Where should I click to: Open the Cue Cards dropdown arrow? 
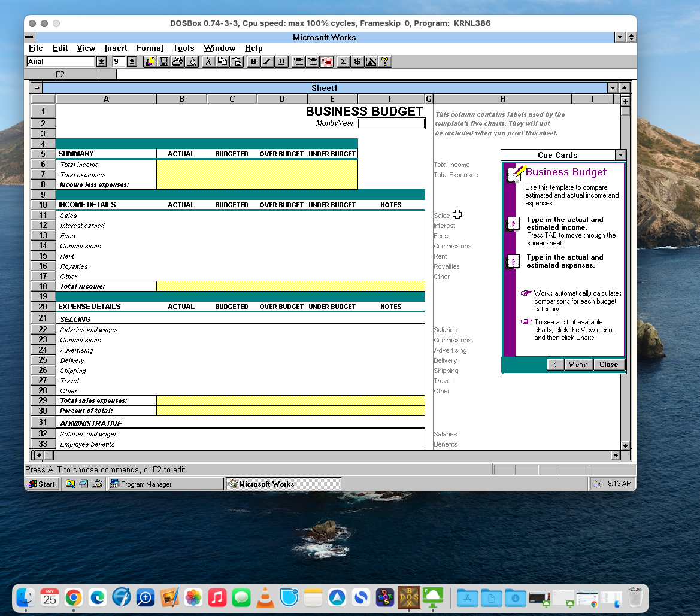620,155
